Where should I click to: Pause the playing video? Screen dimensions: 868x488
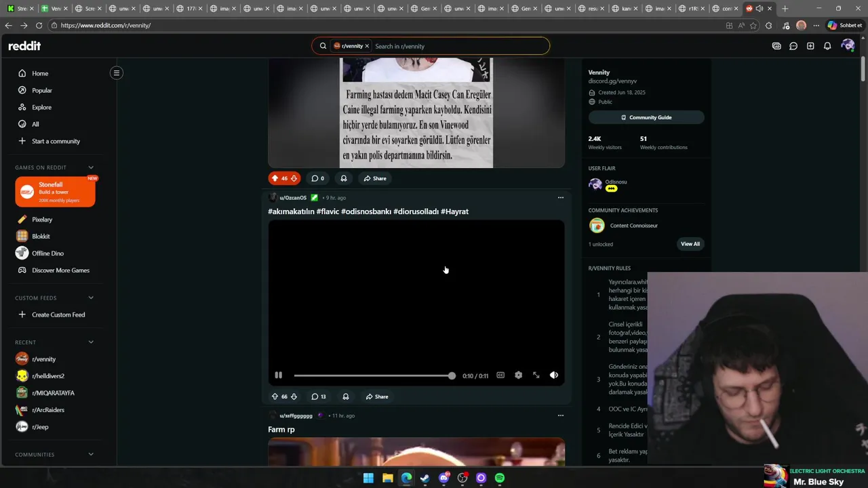[278, 375]
